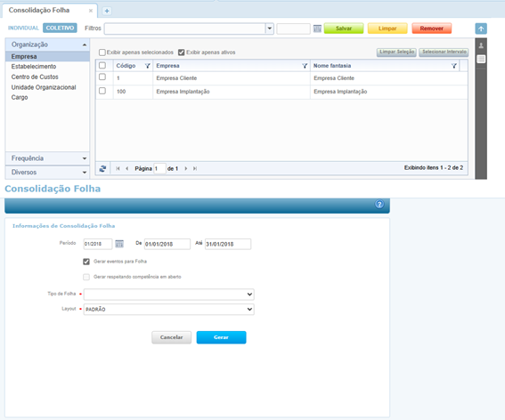Filter the Código column
This screenshot has height=420, width=505.
(148, 66)
